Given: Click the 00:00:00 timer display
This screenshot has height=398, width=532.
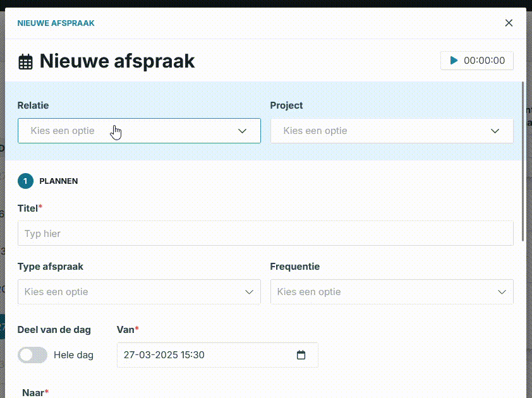Looking at the screenshot, I should click(484, 61).
